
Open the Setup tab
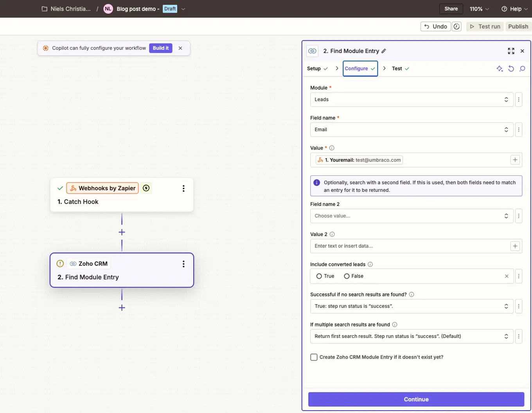pos(314,68)
